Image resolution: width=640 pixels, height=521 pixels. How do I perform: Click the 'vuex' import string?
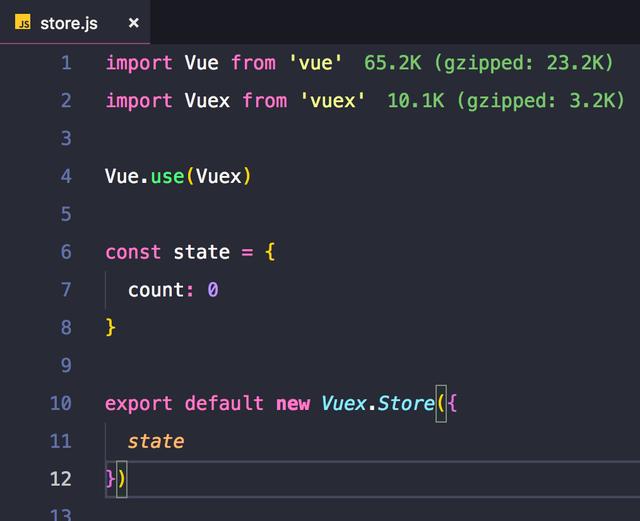click(x=327, y=101)
